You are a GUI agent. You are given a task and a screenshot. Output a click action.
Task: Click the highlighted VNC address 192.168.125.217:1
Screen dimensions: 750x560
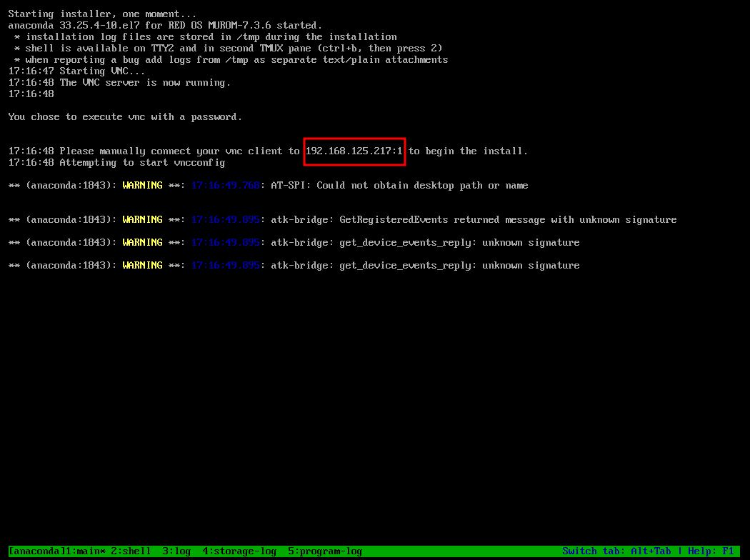tap(354, 151)
